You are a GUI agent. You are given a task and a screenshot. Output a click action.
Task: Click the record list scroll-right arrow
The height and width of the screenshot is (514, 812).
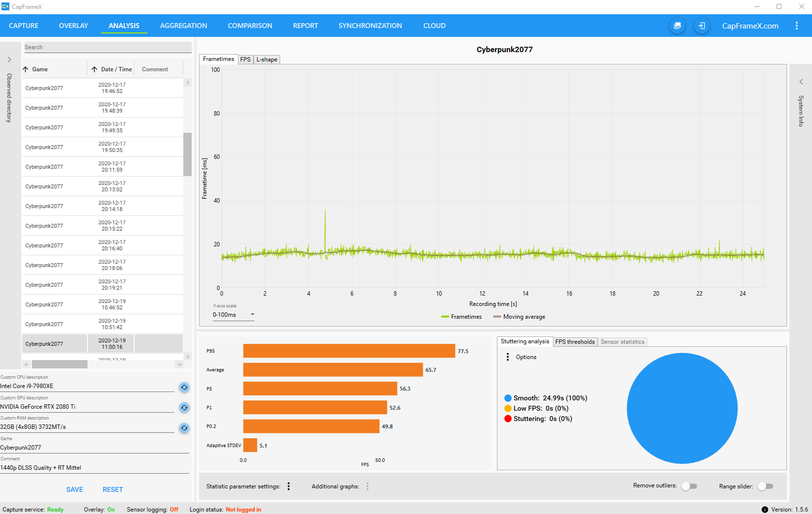pyautogui.click(x=179, y=364)
